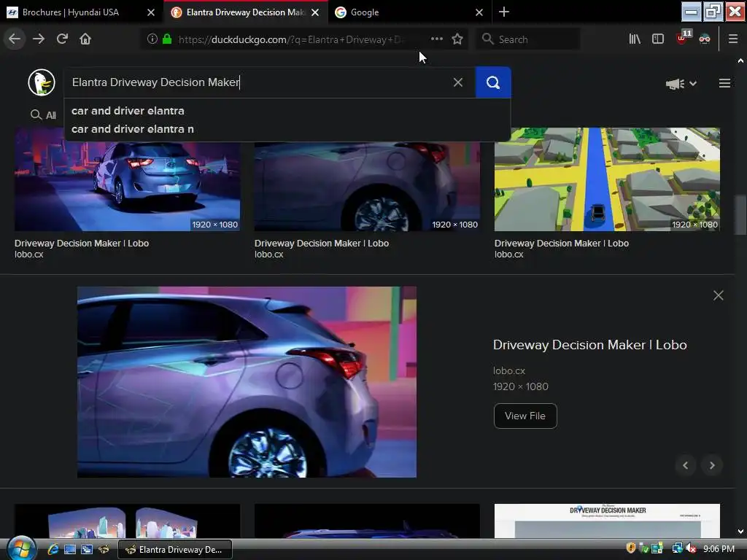
Task: Reload the current page
Action: click(x=62, y=39)
